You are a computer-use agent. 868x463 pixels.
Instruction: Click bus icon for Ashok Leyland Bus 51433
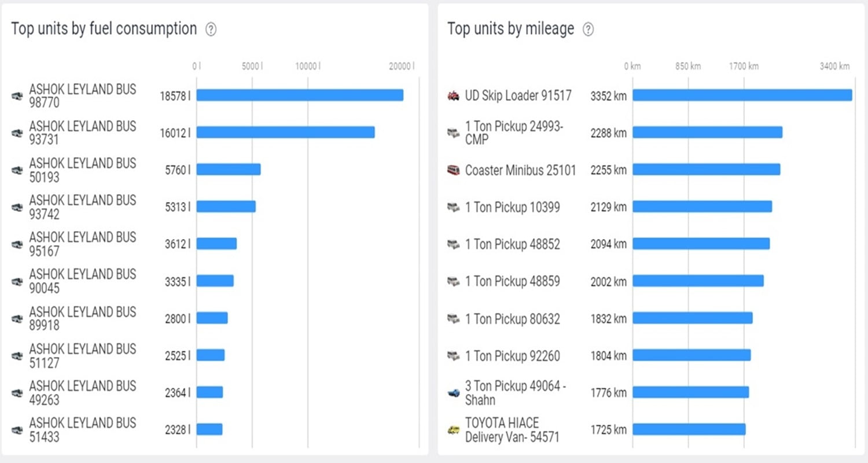click(x=17, y=430)
